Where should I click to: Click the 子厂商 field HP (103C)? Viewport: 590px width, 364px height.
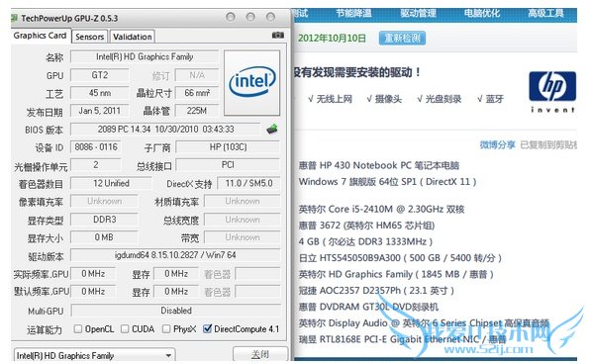(228, 147)
